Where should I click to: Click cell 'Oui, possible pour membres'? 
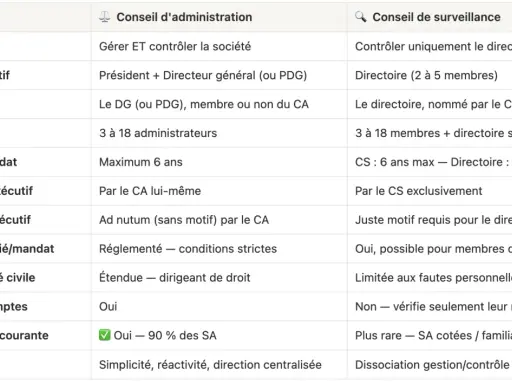pyautogui.click(x=430, y=249)
